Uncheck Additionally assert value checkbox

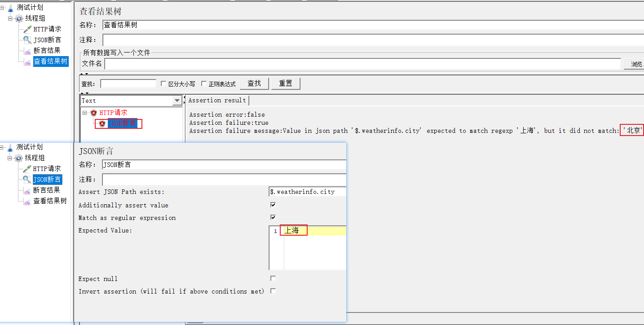click(273, 205)
